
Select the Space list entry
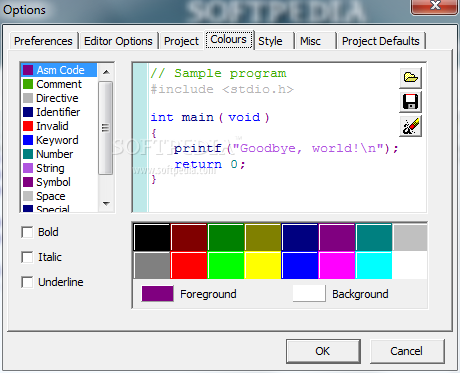tap(59, 196)
